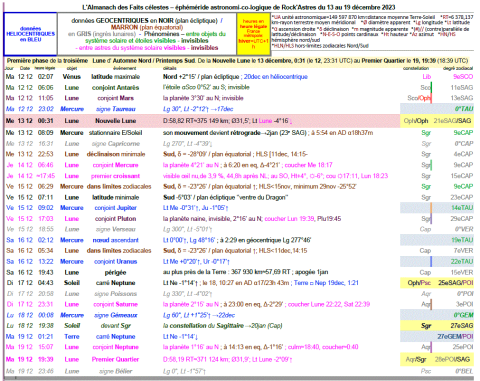Screen dimensions: 480x381
Task: Select the 'Nouvelle Lune' event row
Action: point(239,121)
